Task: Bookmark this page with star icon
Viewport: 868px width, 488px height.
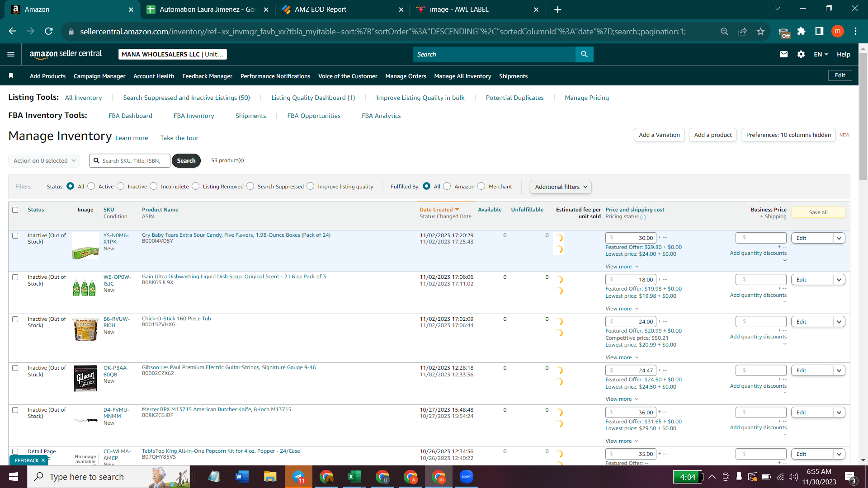Action: coord(761,31)
